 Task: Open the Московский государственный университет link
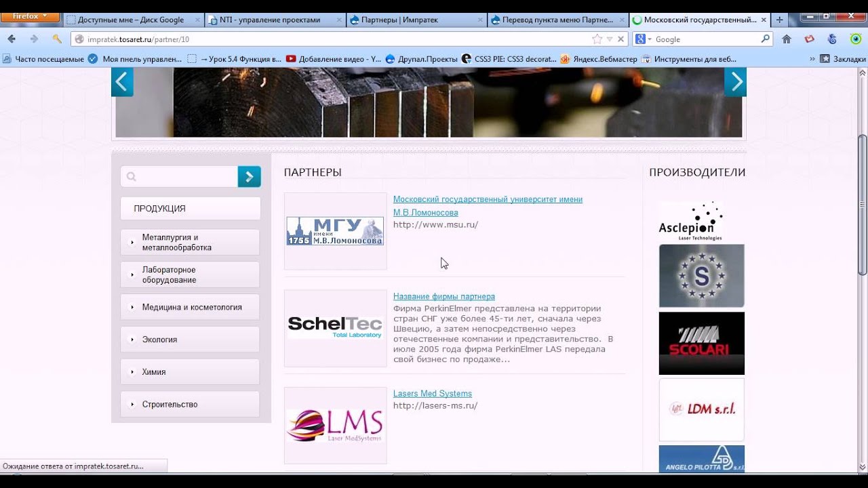(488, 206)
